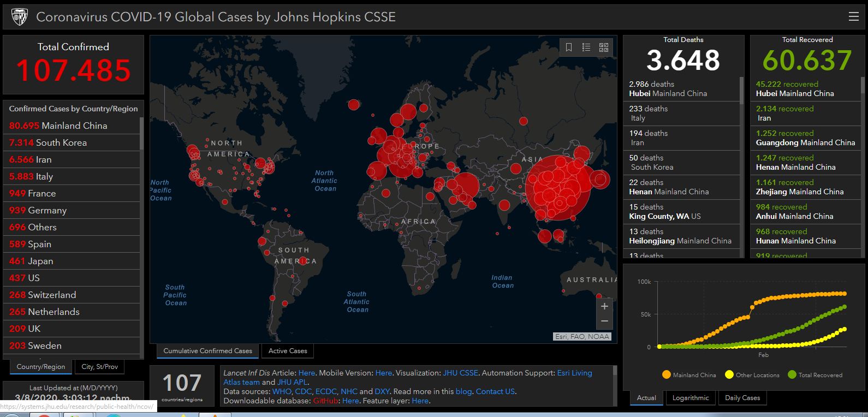868x417 pixels.
Task: Open the Daily Cases chart tab
Action: pyautogui.click(x=742, y=398)
